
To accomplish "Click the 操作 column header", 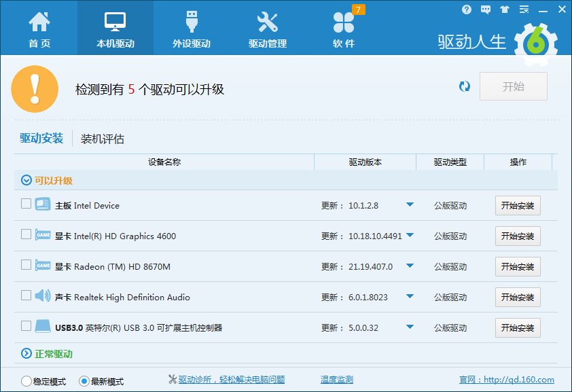I will click(518, 162).
